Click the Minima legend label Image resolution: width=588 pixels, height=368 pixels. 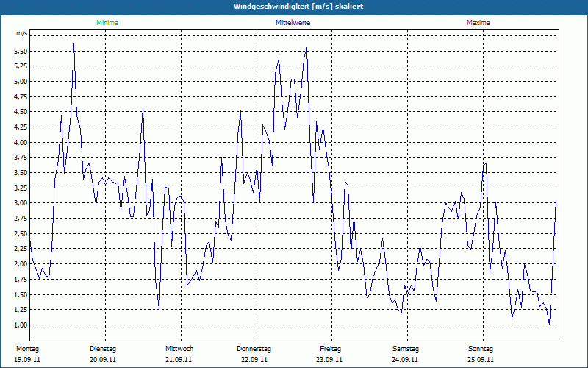point(107,23)
